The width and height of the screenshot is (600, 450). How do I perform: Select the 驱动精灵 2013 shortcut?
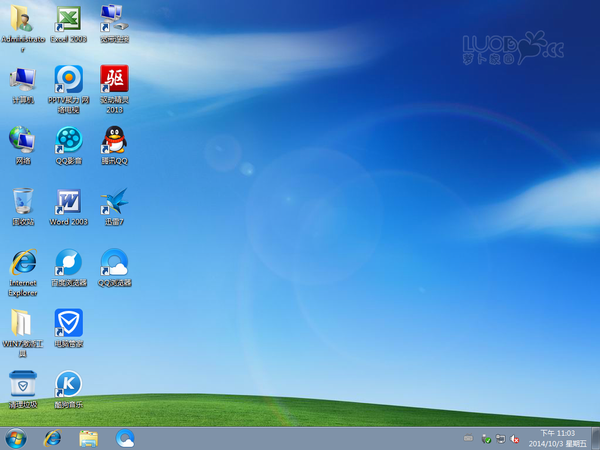coord(114,90)
